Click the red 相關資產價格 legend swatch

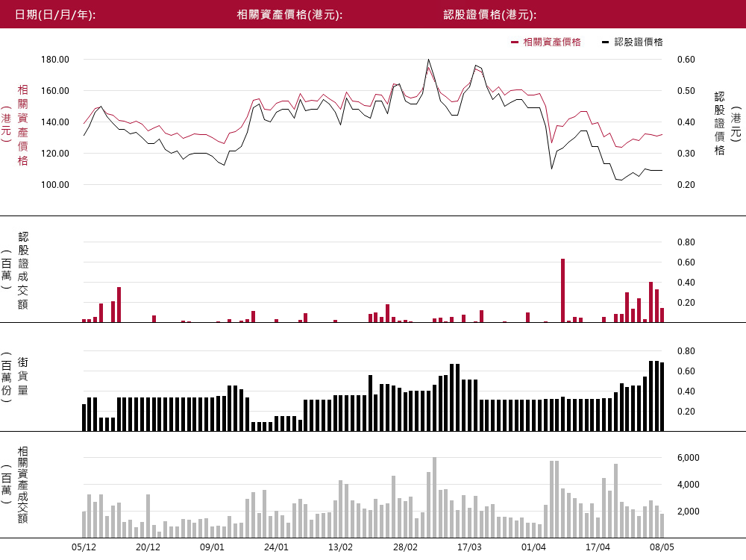pyautogui.click(x=514, y=43)
